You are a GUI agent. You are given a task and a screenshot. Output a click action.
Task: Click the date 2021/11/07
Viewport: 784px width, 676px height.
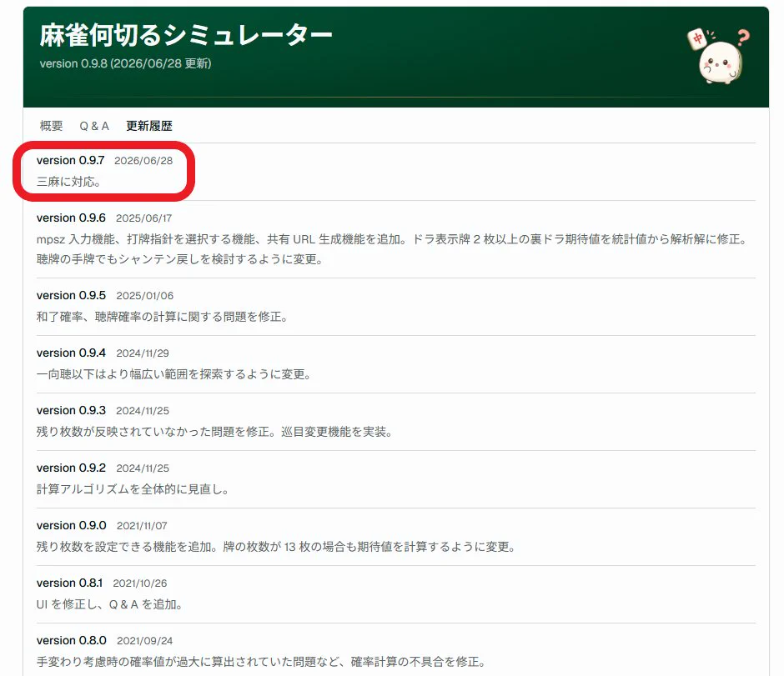point(142,526)
